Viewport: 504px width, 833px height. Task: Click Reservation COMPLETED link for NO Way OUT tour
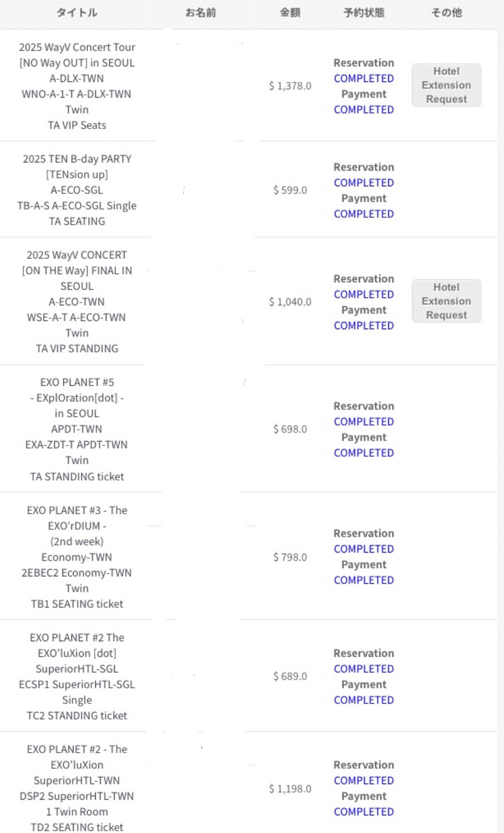363,79
